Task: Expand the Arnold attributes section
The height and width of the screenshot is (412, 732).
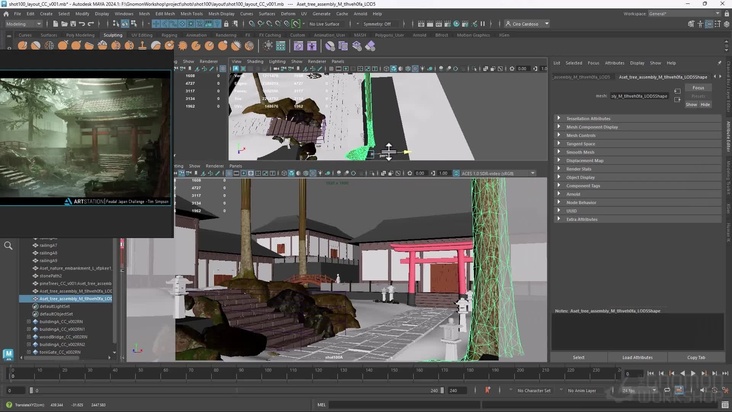Action: 637,194
